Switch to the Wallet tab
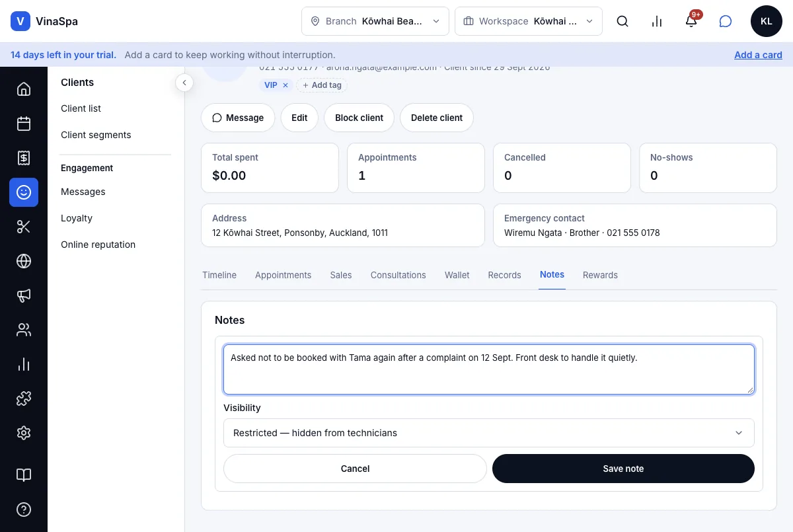The image size is (793, 532). (457, 275)
